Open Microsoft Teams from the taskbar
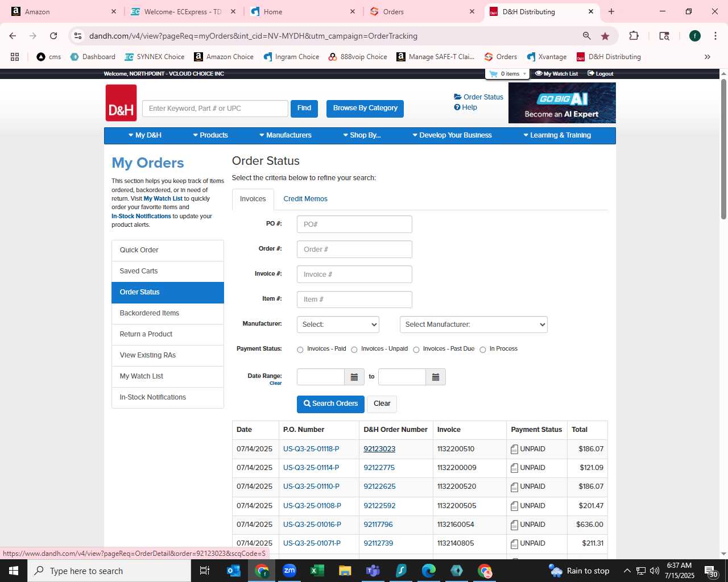Screen dimensions: 728x582 pos(373,571)
